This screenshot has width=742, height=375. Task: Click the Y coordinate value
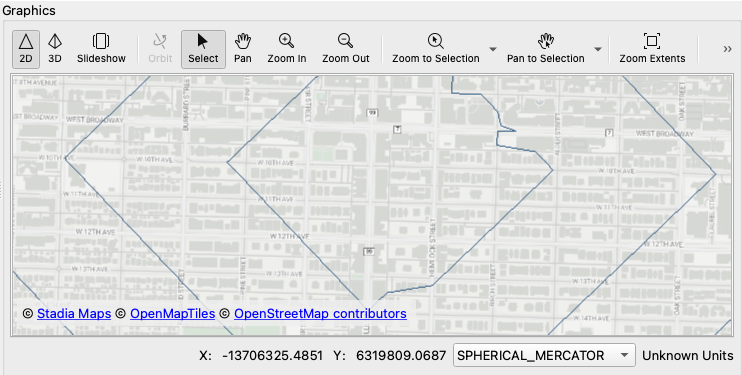[x=401, y=356]
